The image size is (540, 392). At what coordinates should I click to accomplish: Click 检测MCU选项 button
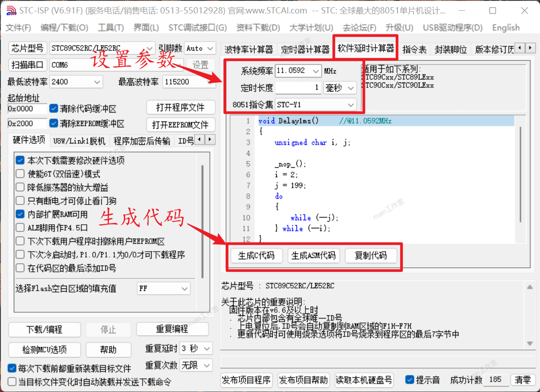click(44, 350)
